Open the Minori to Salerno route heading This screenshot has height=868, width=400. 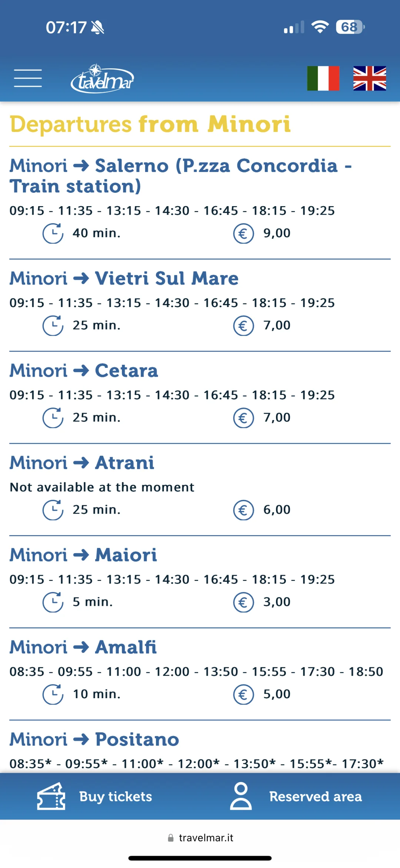(x=180, y=176)
